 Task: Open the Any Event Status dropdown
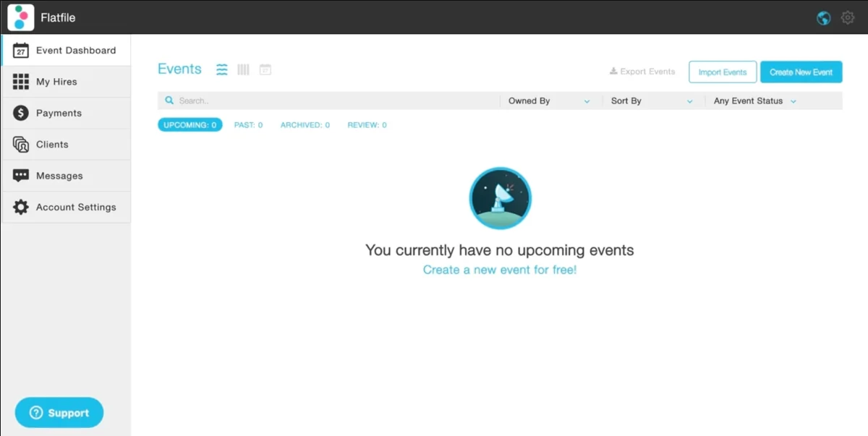[754, 101]
